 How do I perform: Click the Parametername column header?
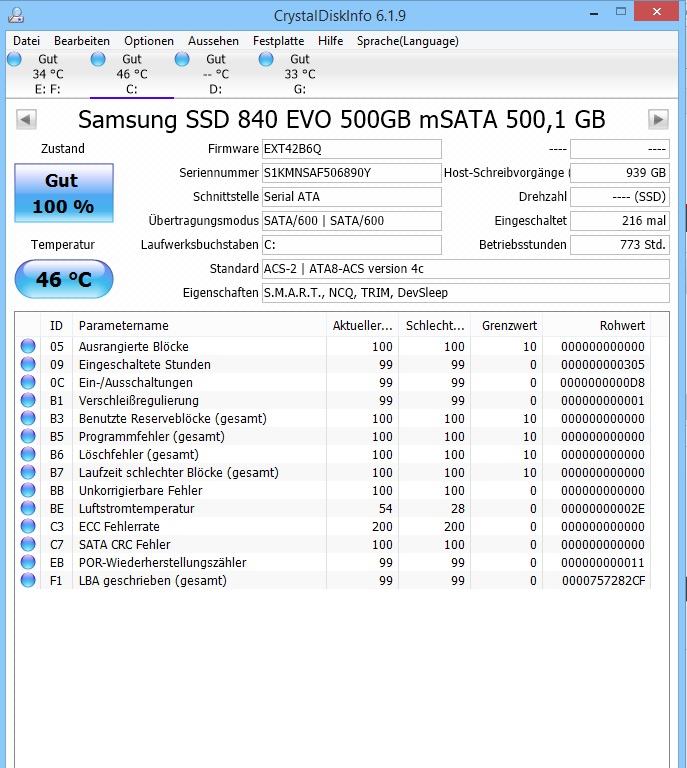199,326
